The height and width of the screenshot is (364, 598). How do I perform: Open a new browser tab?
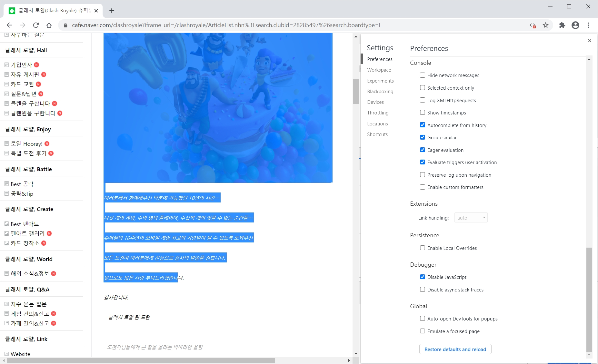[112, 11]
